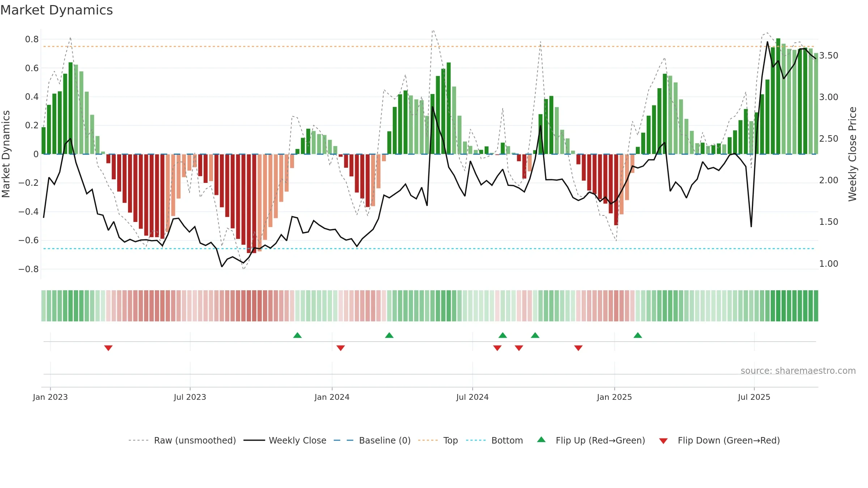Click the red Flip Down legend triangle icon
868x488 pixels.
[663, 441]
